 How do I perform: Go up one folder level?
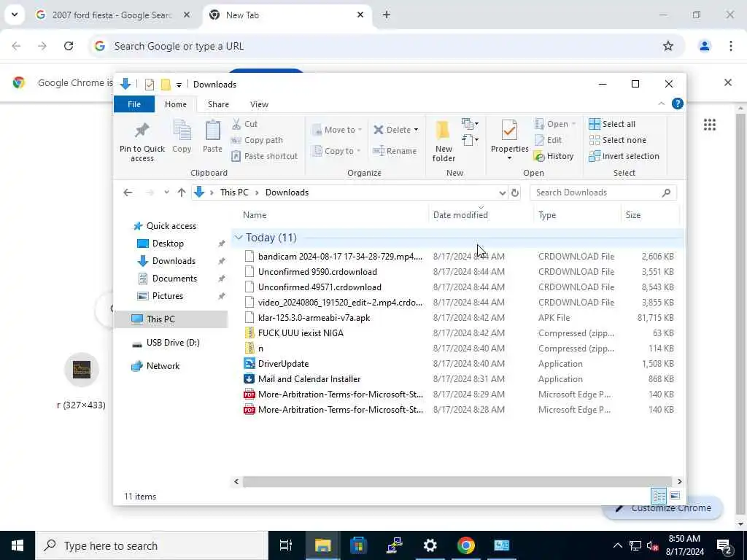click(x=182, y=192)
